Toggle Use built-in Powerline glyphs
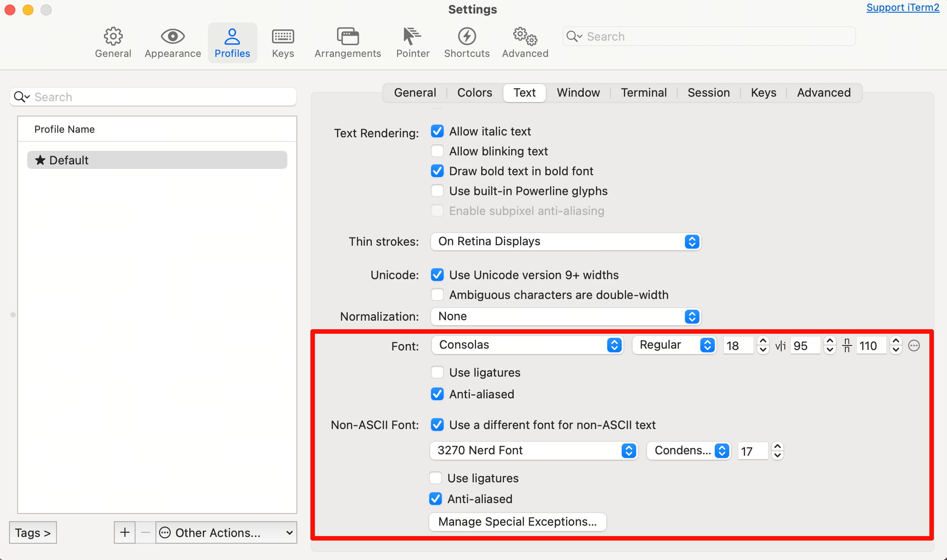The width and height of the screenshot is (947, 560). [x=437, y=191]
